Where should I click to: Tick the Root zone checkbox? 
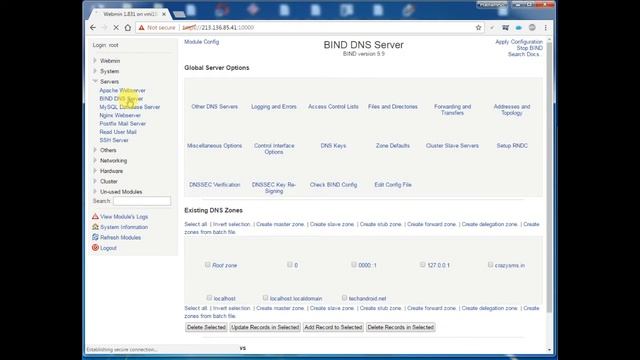(x=207, y=264)
